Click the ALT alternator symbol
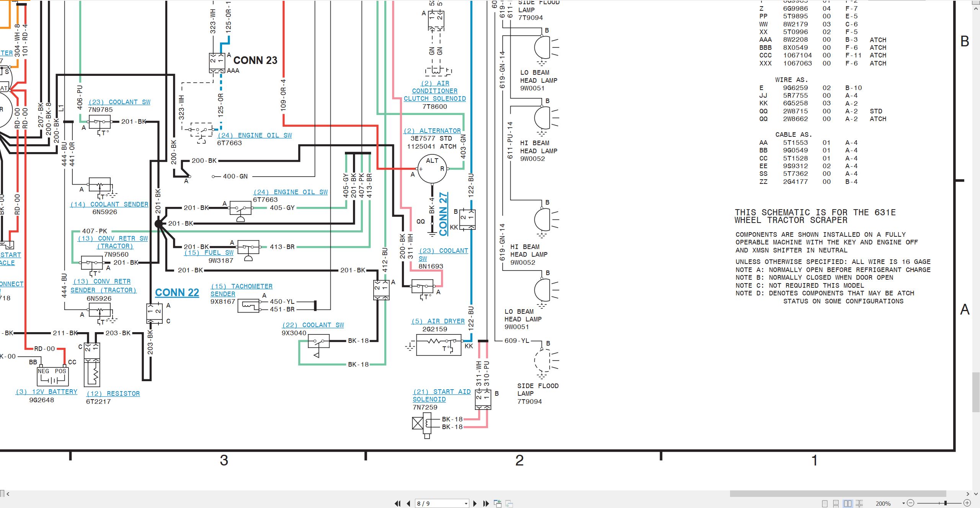The height and width of the screenshot is (508, 980). pyautogui.click(x=432, y=169)
